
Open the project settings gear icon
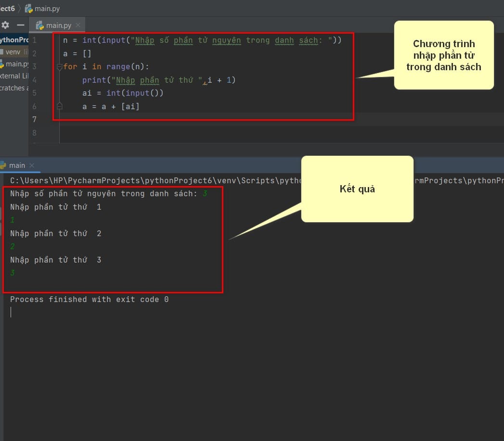(5, 25)
